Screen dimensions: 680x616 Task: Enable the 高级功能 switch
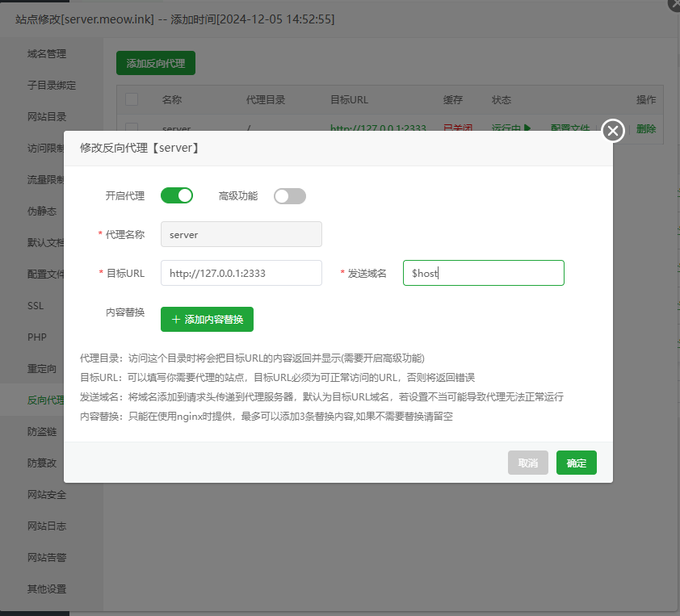coord(289,195)
